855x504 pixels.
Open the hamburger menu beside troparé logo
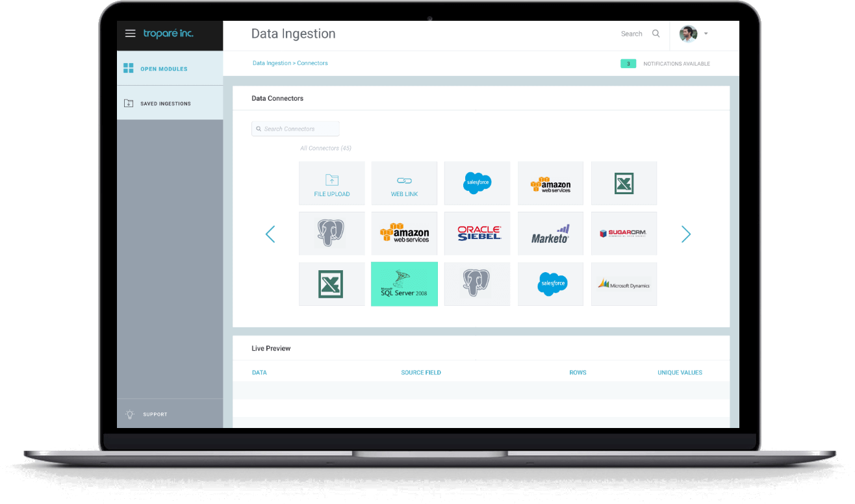(130, 33)
